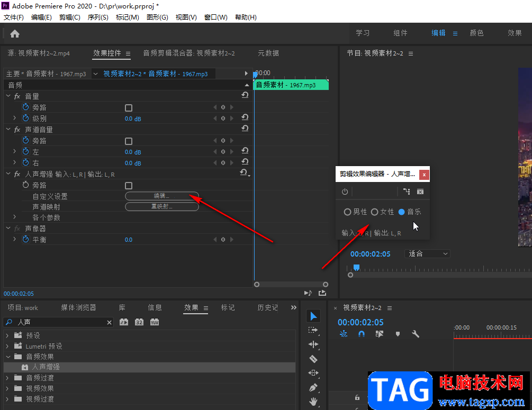Click play audio only button
The width and height of the screenshot is (532, 410).
(x=308, y=293)
